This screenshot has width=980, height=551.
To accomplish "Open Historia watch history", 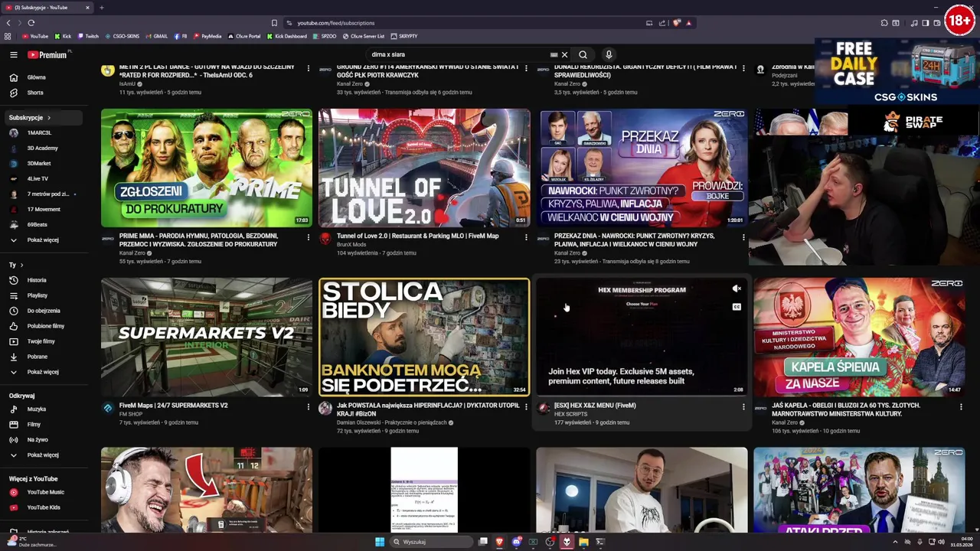I will (42, 280).
